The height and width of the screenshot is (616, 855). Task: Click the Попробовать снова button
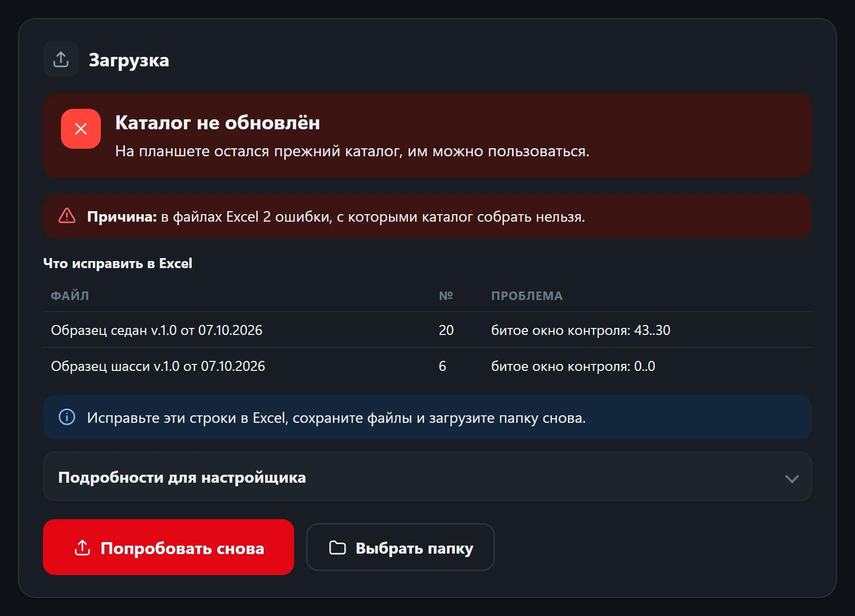point(168,547)
